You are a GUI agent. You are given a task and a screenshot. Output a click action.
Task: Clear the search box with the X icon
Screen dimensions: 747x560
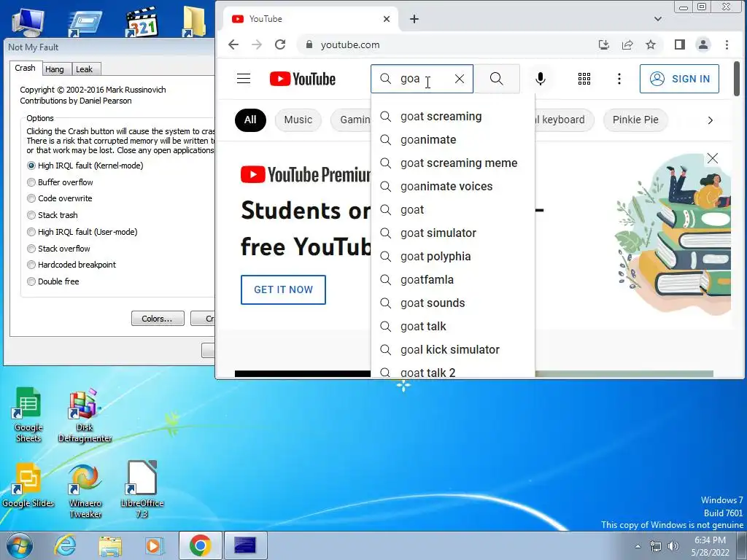(460, 79)
